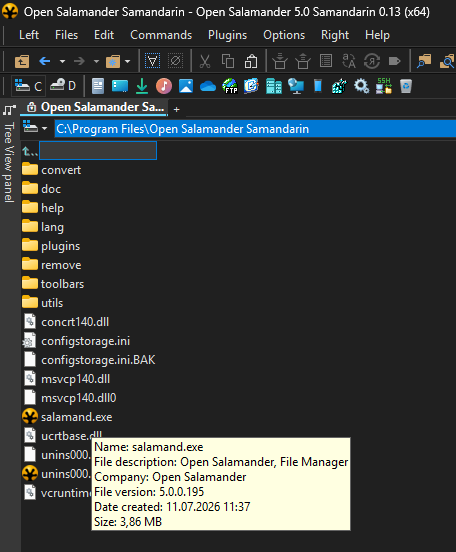Open the gear settings drive-bar icon
This screenshot has width=456, height=552.
[x=362, y=86]
